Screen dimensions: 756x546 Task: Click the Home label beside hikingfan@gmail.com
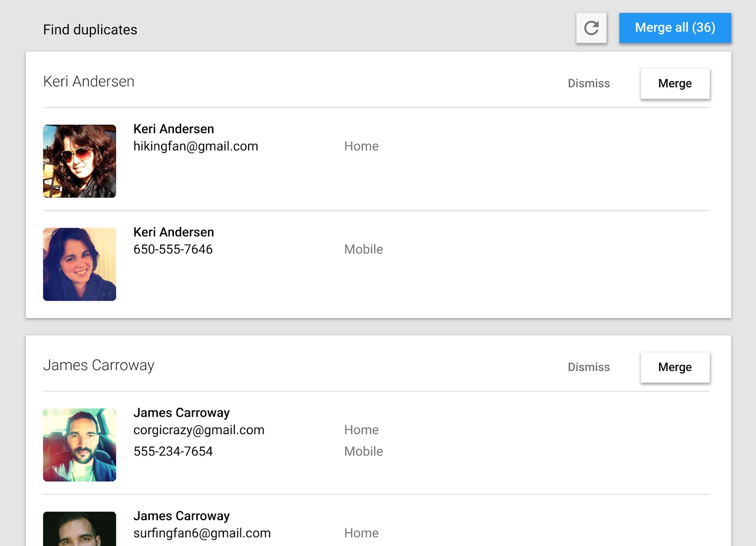tap(361, 146)
